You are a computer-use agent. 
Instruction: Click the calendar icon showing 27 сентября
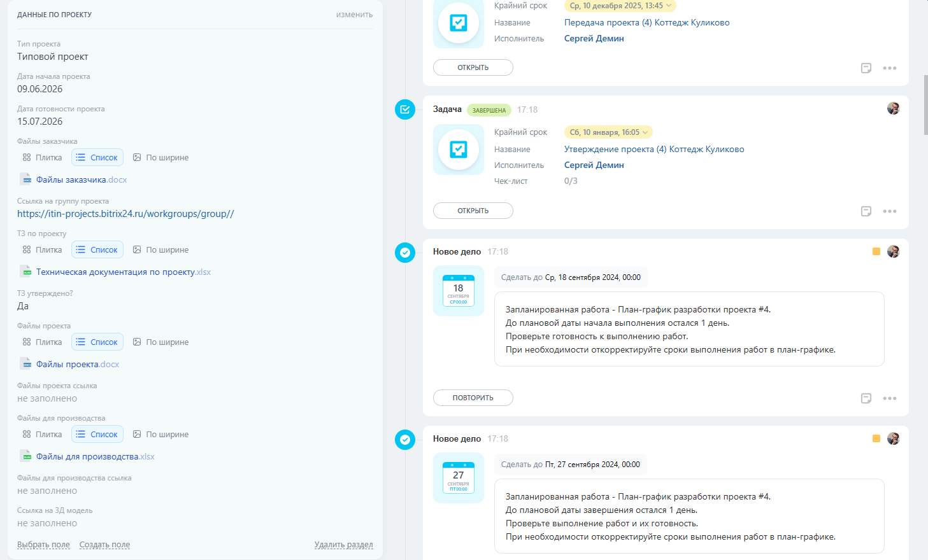point(459,478)
